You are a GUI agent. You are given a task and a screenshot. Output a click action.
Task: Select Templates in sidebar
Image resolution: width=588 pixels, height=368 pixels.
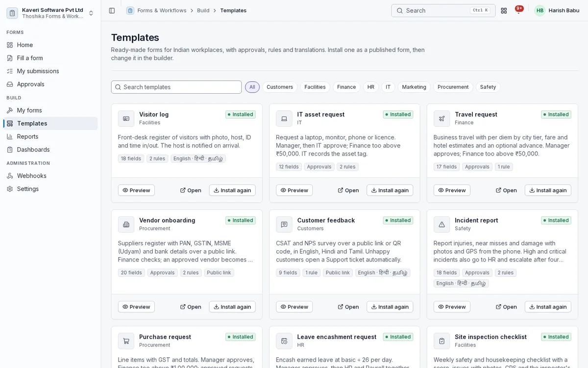click(x=50, y=123)
